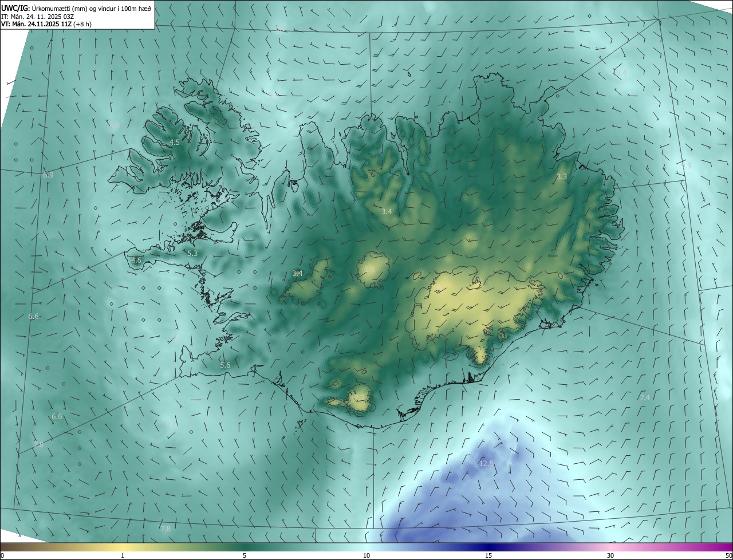Click the initial time line "IT: Mán. 24. 11. 2025 03Z"

[37, 16]
